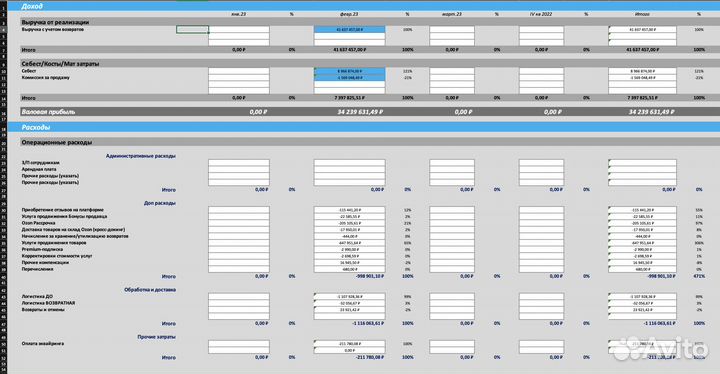The image size is (720, 374).
Task: Click the 'IV кв 2022' column header
Action: coord(541,14)
